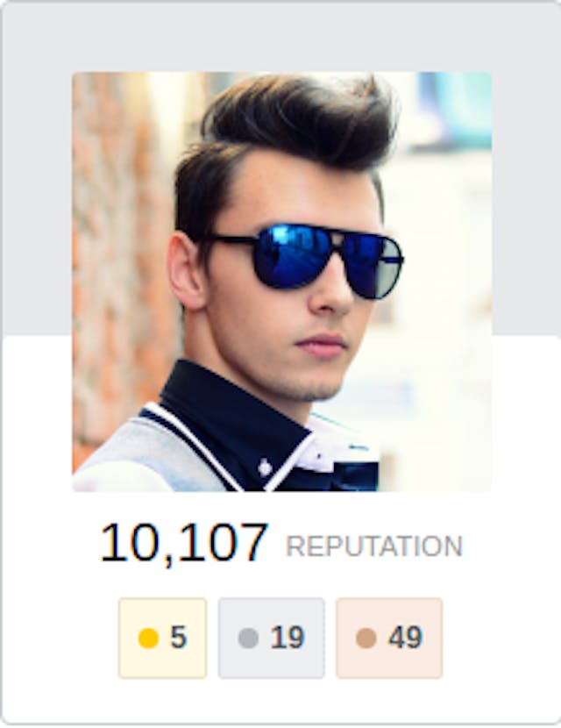561x728 pixels.
Task: Click the silver badge dot icon
Action: (248, 638)
